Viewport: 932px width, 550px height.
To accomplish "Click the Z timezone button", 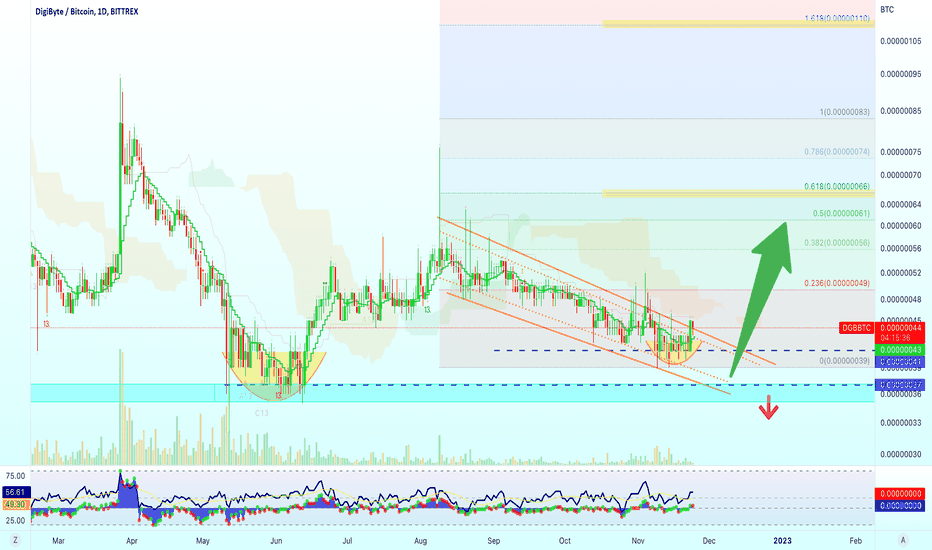I will tap(15, 540).
